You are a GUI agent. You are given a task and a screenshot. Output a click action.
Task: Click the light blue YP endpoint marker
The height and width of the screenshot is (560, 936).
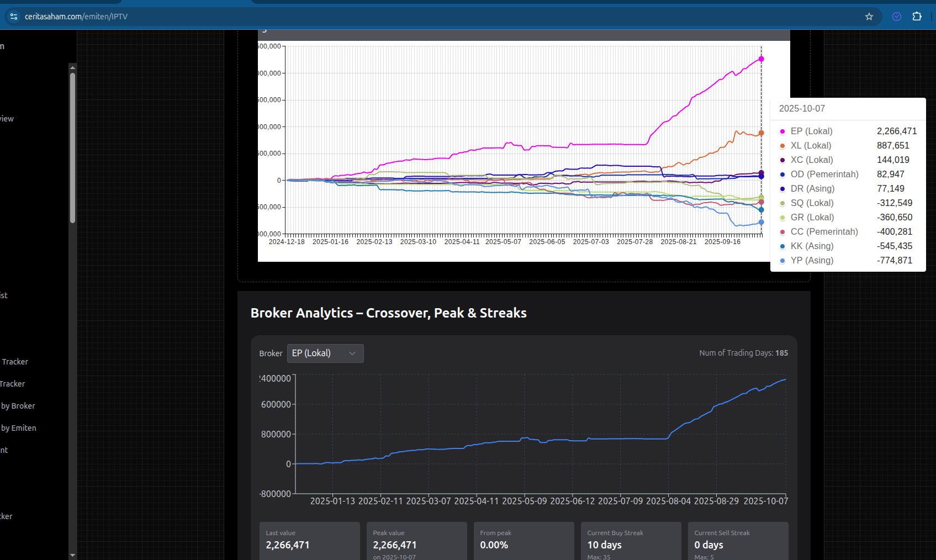761,222
